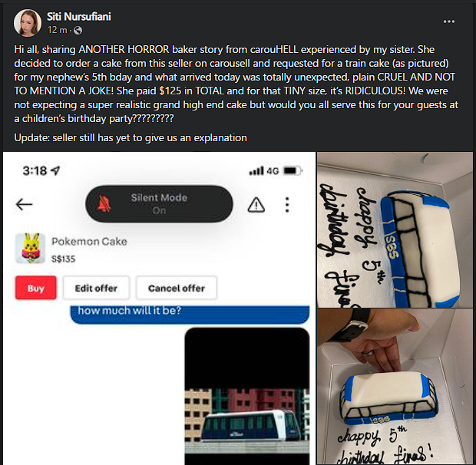Tap the warning triangle report icon

tap(256, 205)
